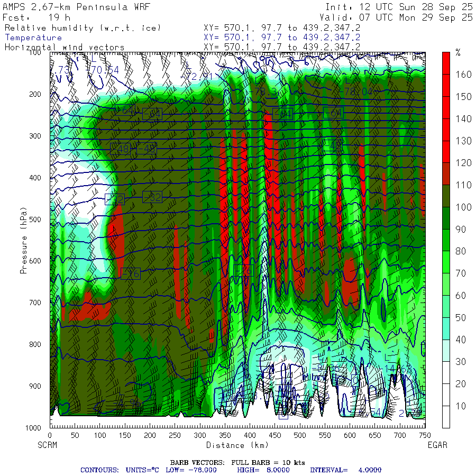
Task: Select the 'Pressure (hPa)' axis title
Action: coord(23,241)
